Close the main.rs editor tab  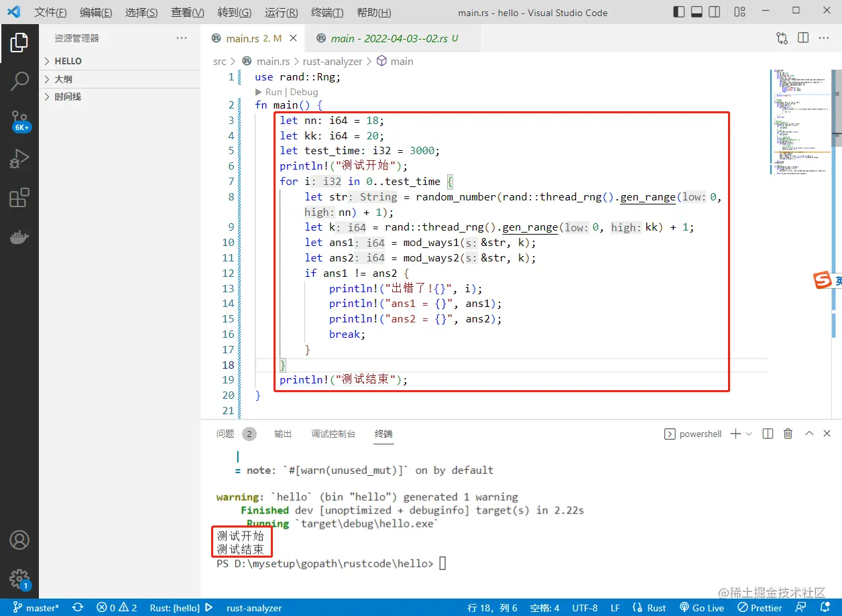(x=294, y=38)
